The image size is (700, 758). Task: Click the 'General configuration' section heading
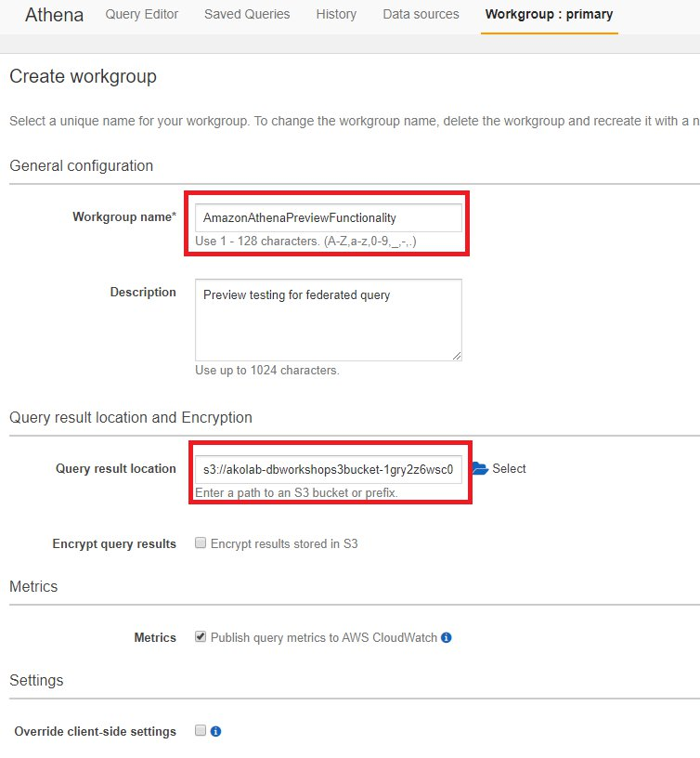[81, 165]
